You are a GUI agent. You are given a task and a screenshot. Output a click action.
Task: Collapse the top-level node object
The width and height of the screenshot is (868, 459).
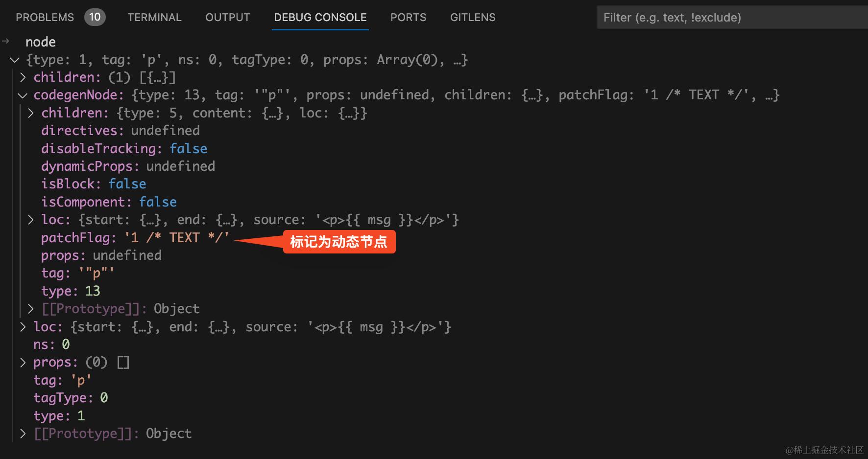(14, 60)
